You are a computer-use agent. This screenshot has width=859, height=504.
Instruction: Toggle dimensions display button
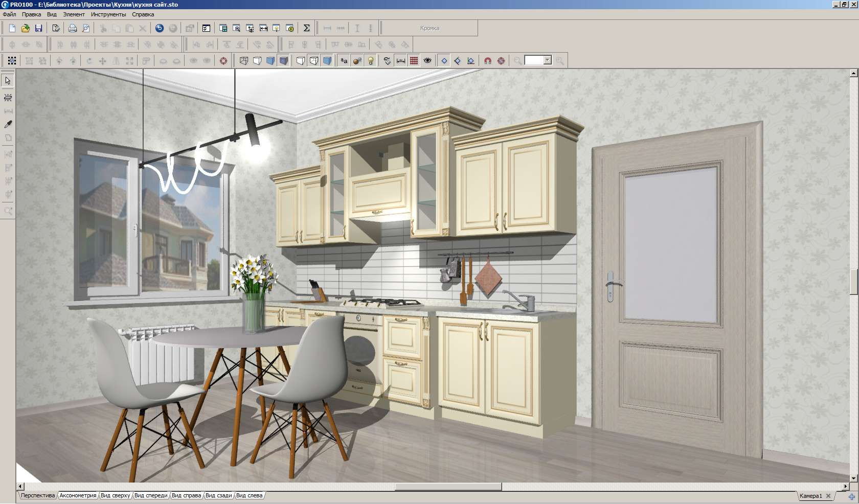tap(401, 61)
